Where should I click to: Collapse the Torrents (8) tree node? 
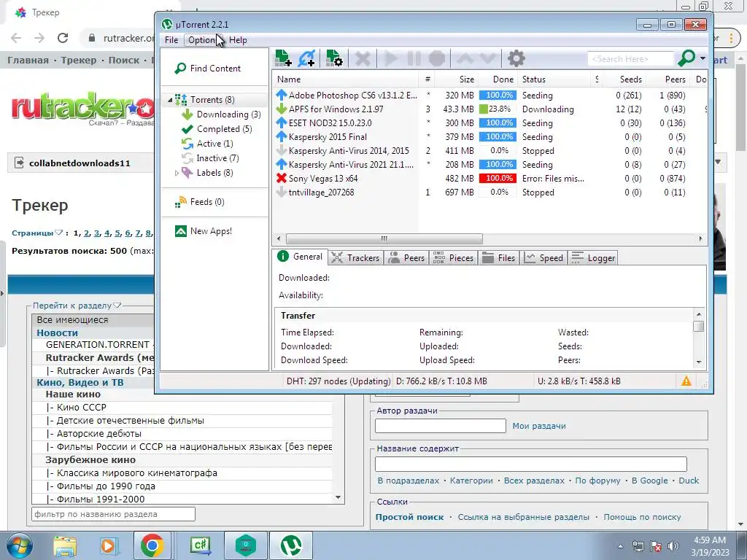170,100
